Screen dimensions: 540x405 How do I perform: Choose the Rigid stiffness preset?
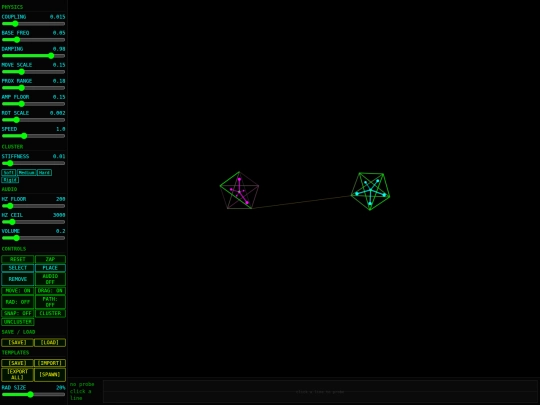pyautogui.click(x=10, y=180)
